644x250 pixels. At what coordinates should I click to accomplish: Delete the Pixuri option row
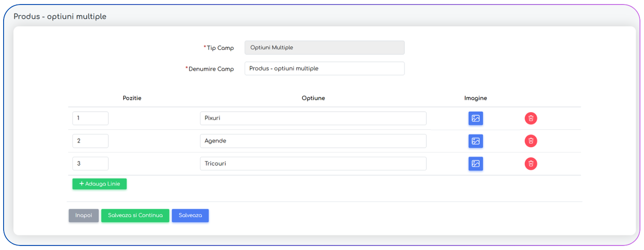(531, 118)
